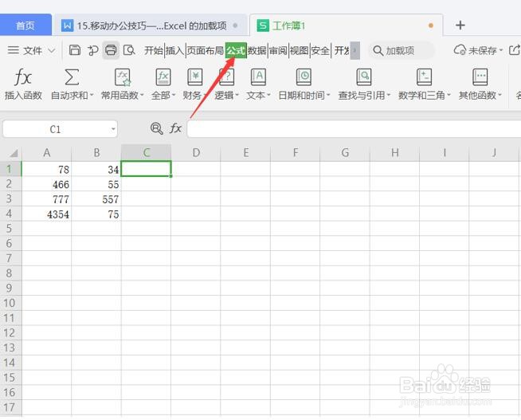Click the Select All corner triangle
This screenshot has width=521, height=420.
(x=14, y=153)
